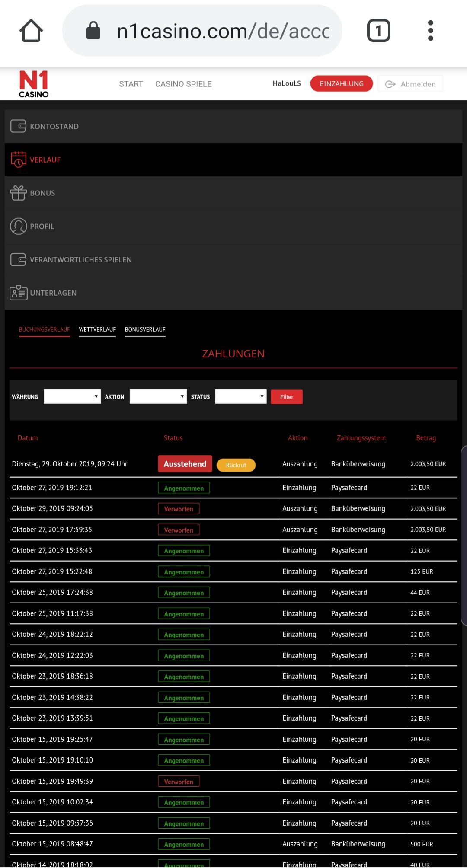
Task: Open the UNTERLAGEN menu entry
Action: (233, 293)
